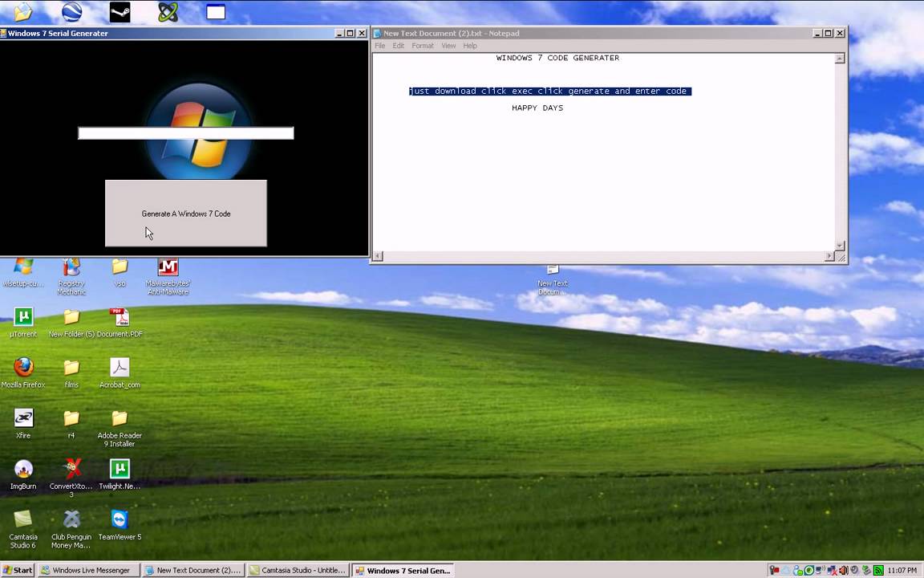
Task: Select the ConvertXto... 3 desktop icon
Action: pos(71,478)
